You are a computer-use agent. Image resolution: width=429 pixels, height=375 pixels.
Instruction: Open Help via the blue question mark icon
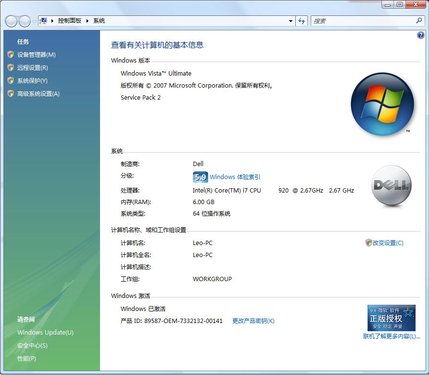pyautogui.click(x=421, y=35)
